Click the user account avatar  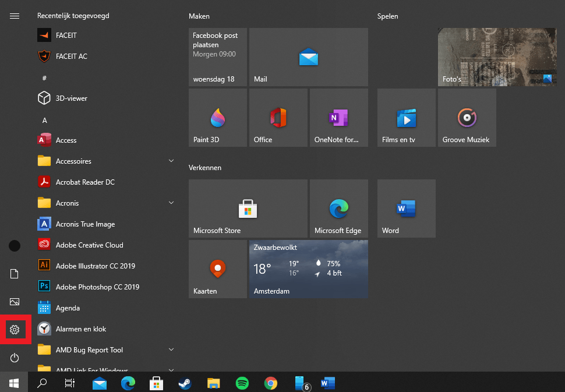[15, 246]
